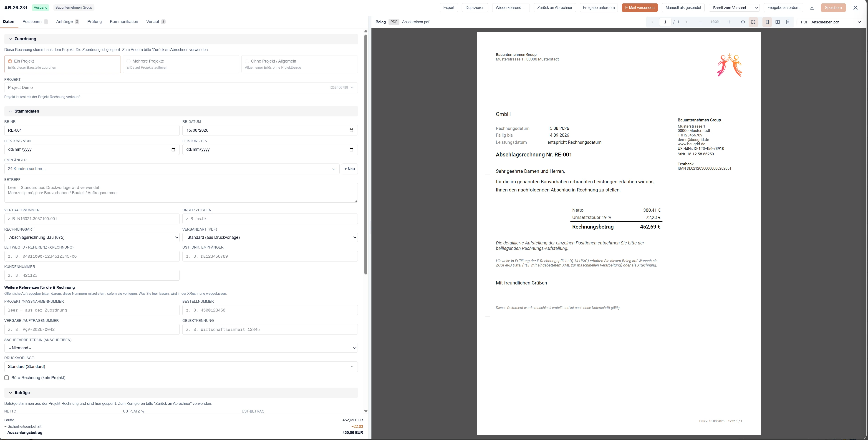Screen dimensions: 868x440
Task: Click the Kundennummer input field
Action: click(92, 275)
